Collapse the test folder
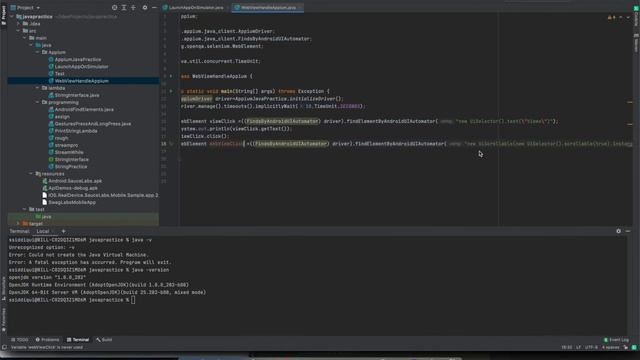This screenshot has height=360, width=640. click(x=25, y=209)
